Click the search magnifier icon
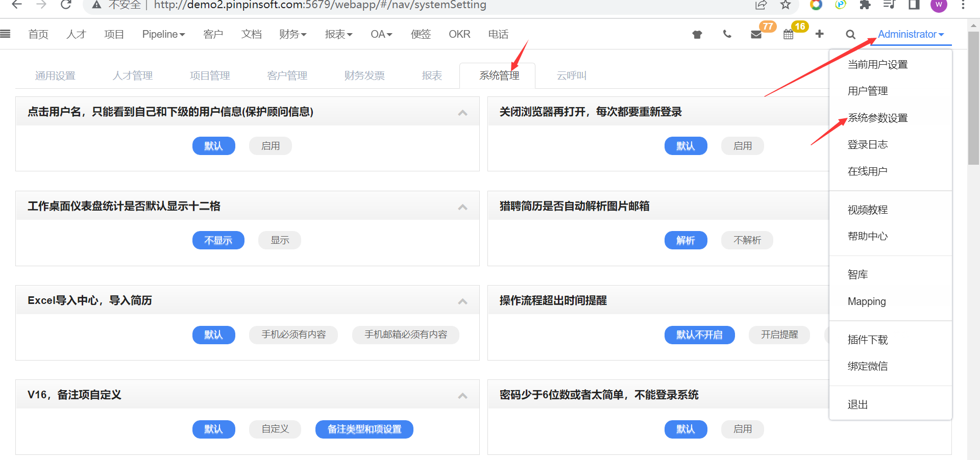 tap(850, 34)
